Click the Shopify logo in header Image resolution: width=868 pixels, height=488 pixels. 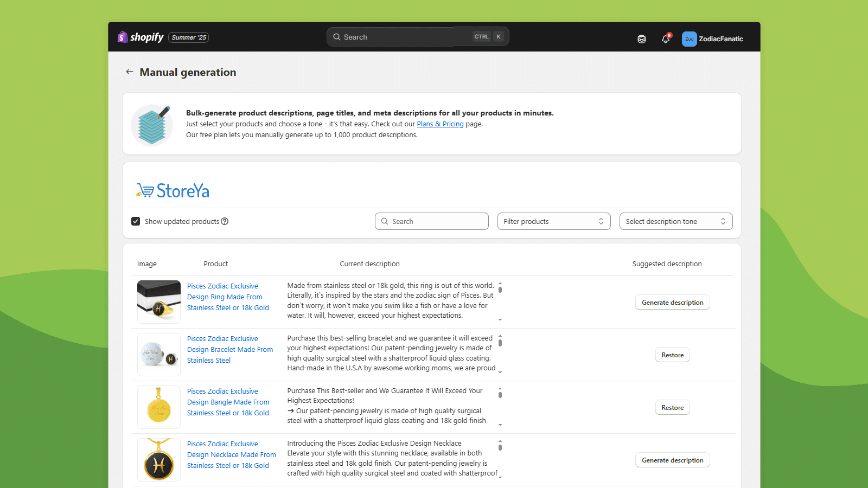[x=141, y=37]
